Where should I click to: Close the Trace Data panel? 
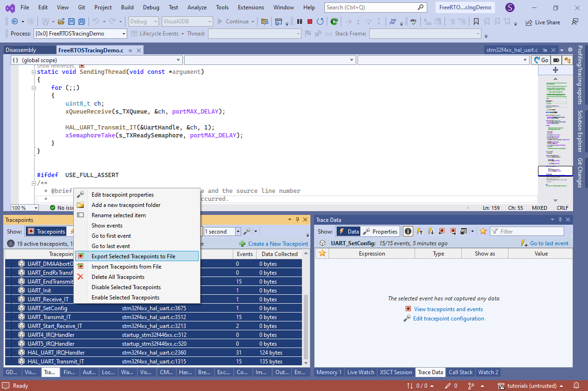click(x=568, y=220)
